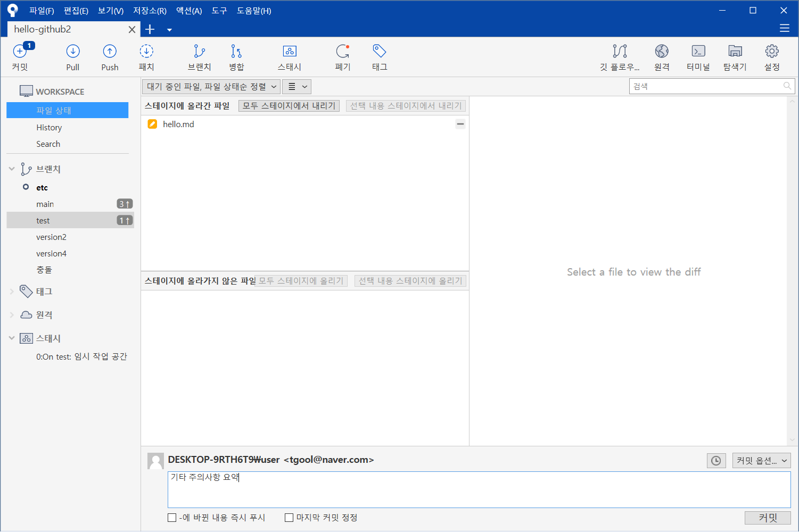Select the test branch

70,220
